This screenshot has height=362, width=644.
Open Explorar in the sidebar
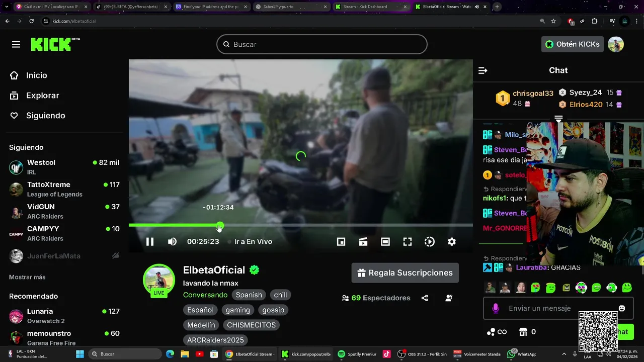click(x=35, y=96)
